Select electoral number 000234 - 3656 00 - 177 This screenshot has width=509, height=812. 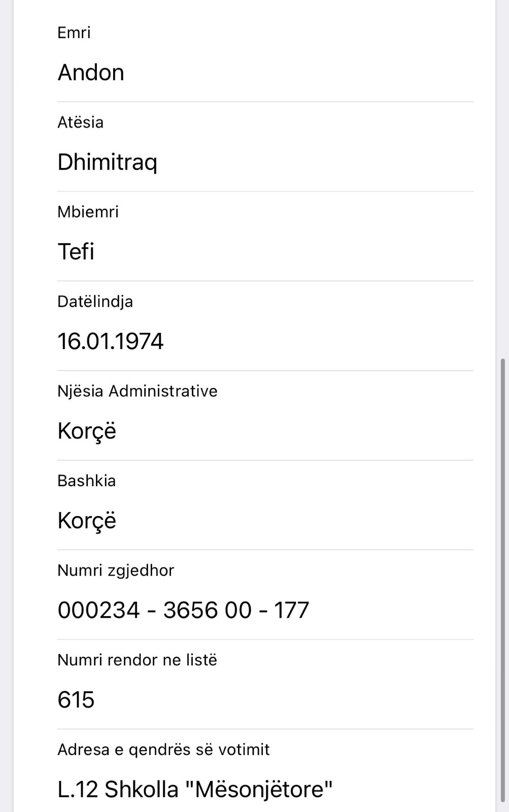[183, 610]
